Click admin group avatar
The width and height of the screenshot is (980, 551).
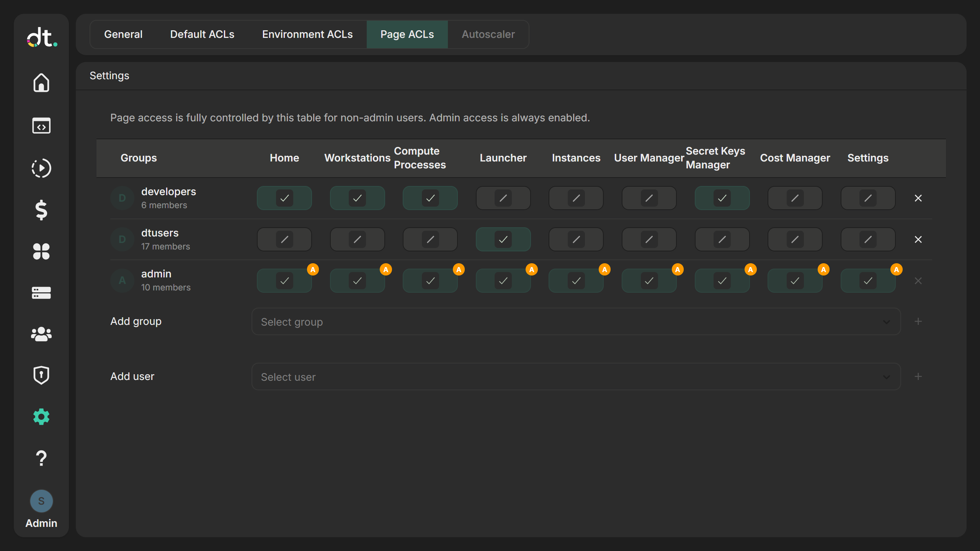(x=122, y=280)
